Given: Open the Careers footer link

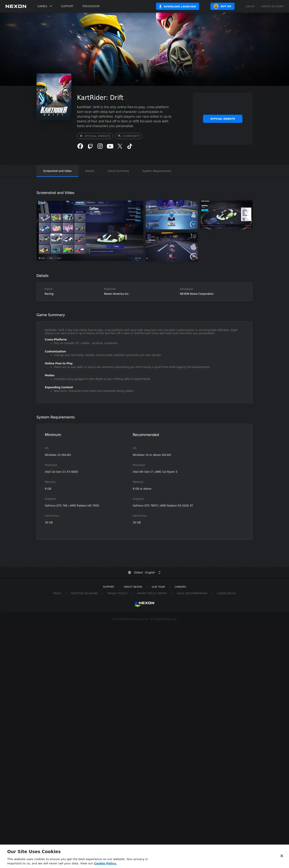Looking at the screenshot, I should click(180, 587).
